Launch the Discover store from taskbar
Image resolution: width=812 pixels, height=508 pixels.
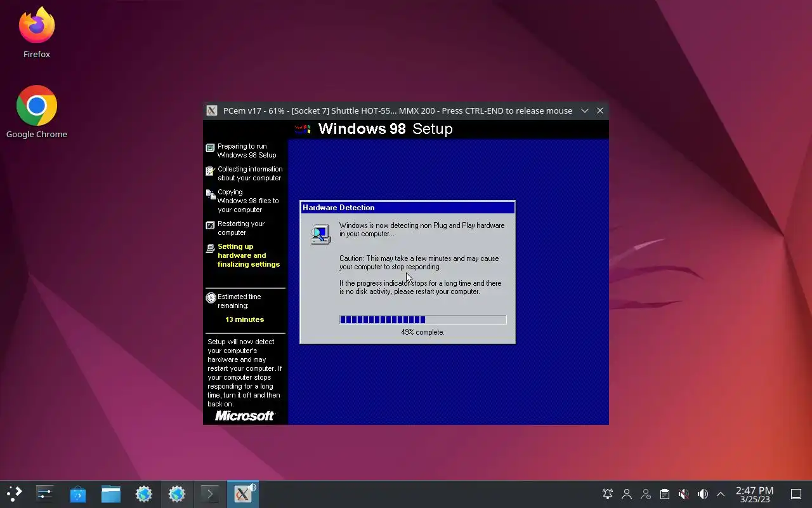click(x=78, y=494)
